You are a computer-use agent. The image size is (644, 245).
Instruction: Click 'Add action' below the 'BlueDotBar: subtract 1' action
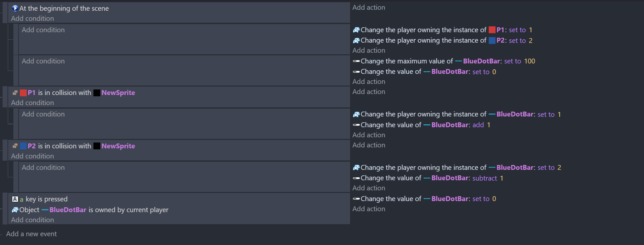click(x=369, y=188)
